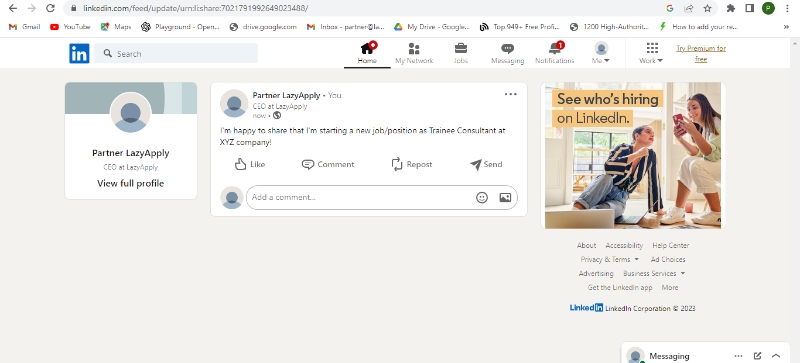Screen dimensions: 800x363
Task: Open 1200 High-Authority bookmark
Action: pos(609,27)
